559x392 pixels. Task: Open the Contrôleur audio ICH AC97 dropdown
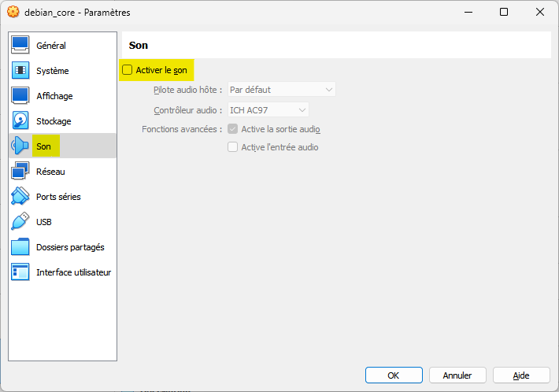point(268,110)
